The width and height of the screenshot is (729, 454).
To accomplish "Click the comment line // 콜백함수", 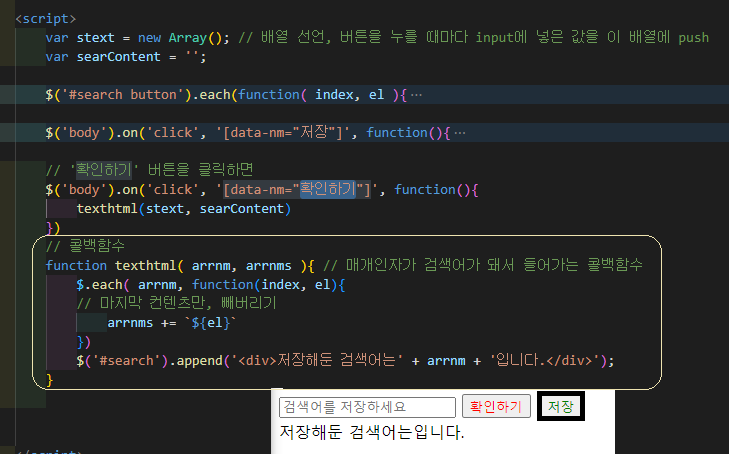I will (85, 245).
